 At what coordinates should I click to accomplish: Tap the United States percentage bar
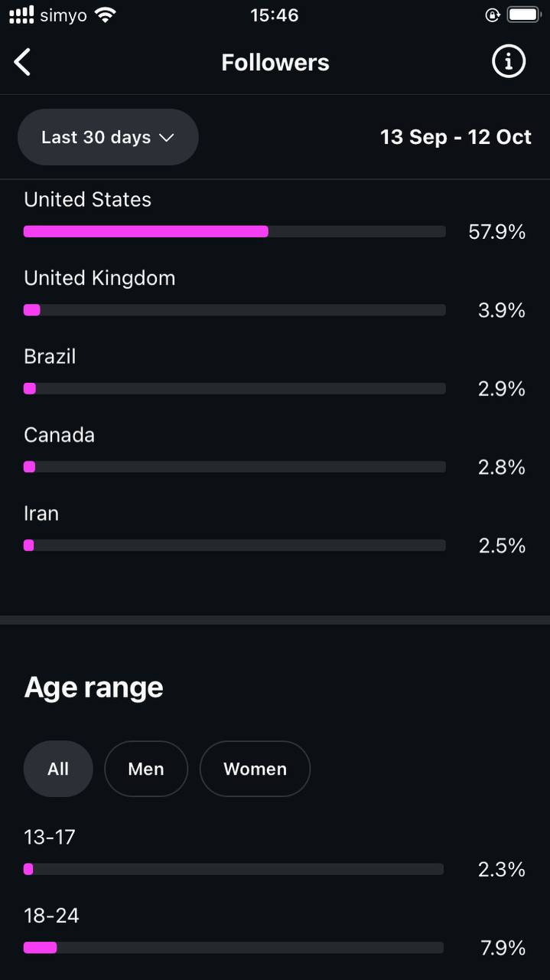click(x=234, y=231)
